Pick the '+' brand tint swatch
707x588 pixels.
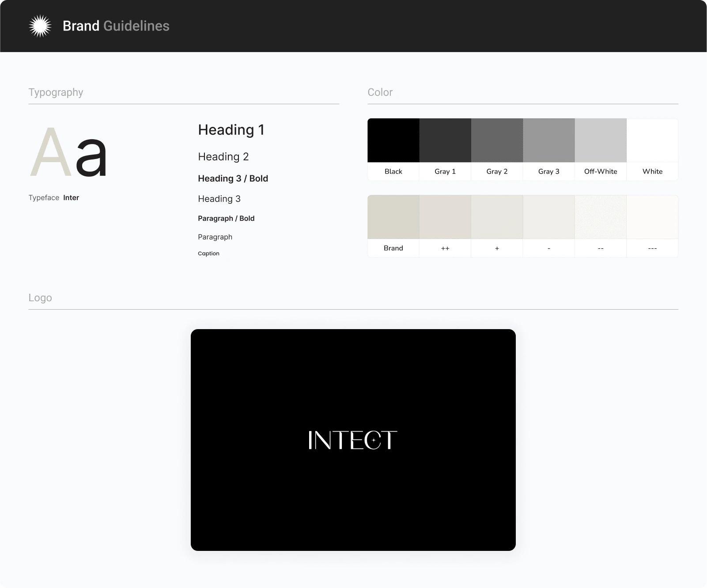497,217
